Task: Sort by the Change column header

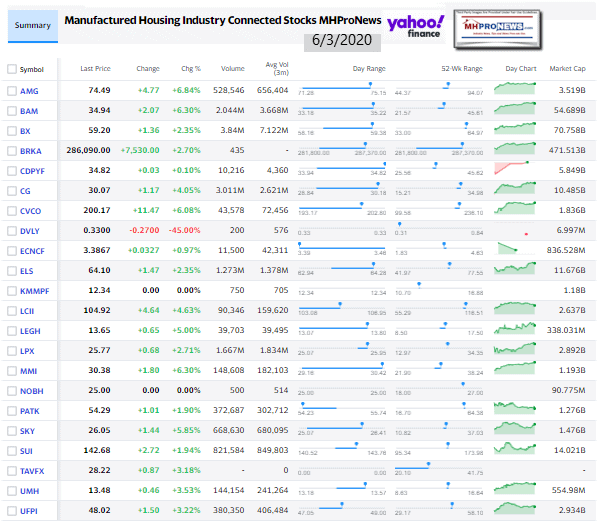Action: pyautogui.click(x=148, y=69)
